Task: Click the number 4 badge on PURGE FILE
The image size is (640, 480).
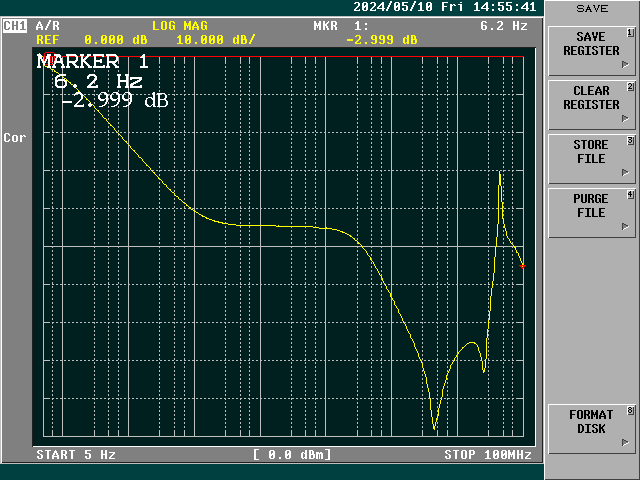Action: coord(630,195)
